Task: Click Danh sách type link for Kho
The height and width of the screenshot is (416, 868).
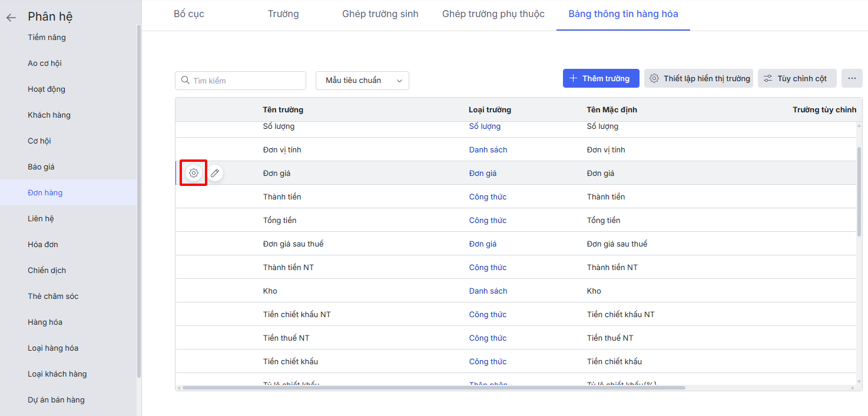Action: click(488, 291)
